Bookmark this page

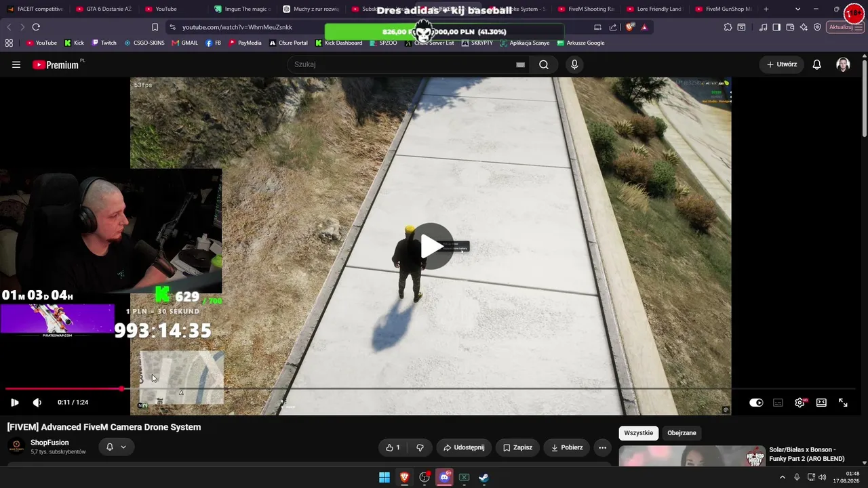click(155, 27)
